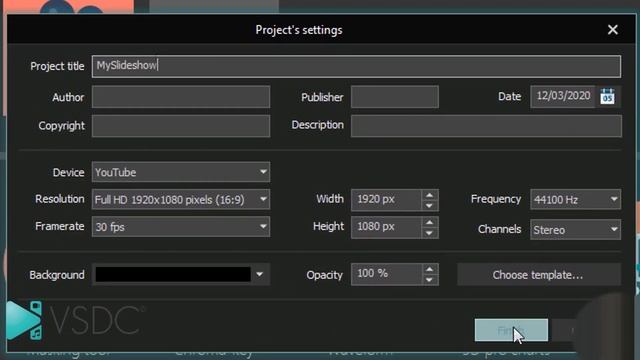Click the Description input field
640x360 pixels.
486,126
